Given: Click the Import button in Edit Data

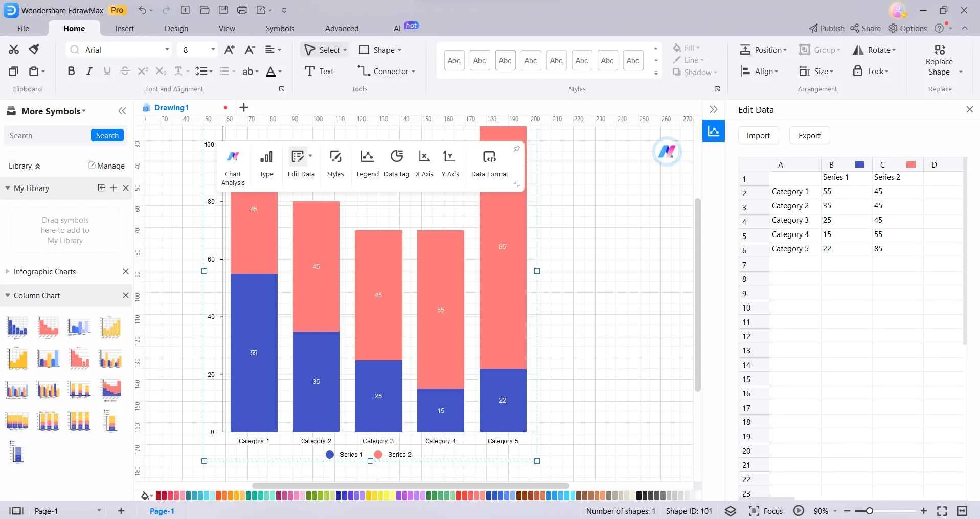Looking at the screenshot, I should tap(758, 136).
